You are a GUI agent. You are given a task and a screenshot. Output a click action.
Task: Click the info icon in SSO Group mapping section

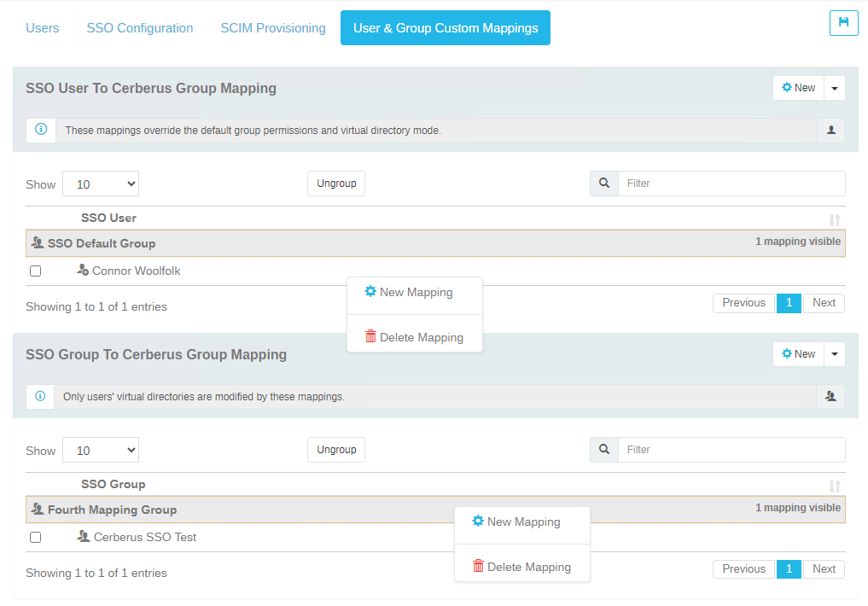click(40, 396)
